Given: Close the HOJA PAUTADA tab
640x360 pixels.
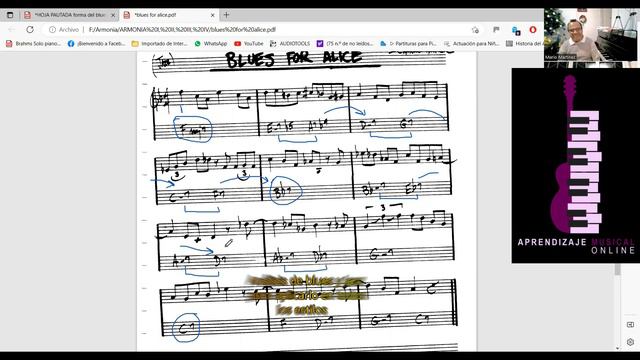Looking at the screenshot, I should pos(113,15).
